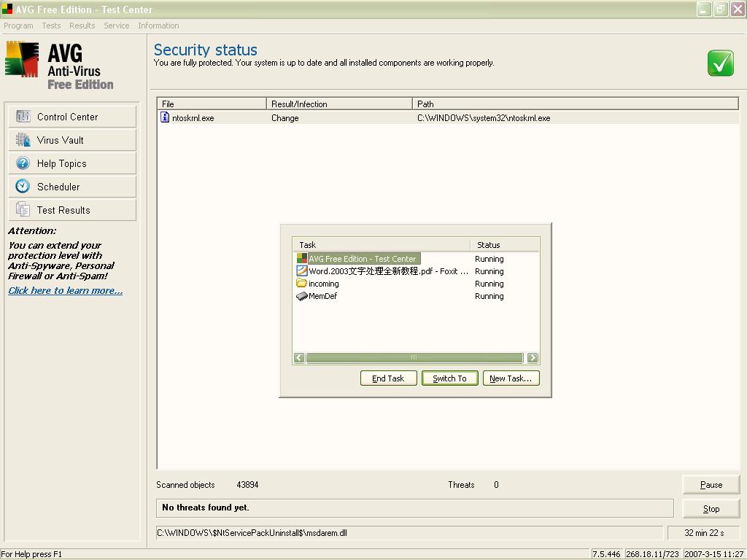Click the 'For Help press F1' status text
The height and width of the screenshot is (560, 747).
31,554
